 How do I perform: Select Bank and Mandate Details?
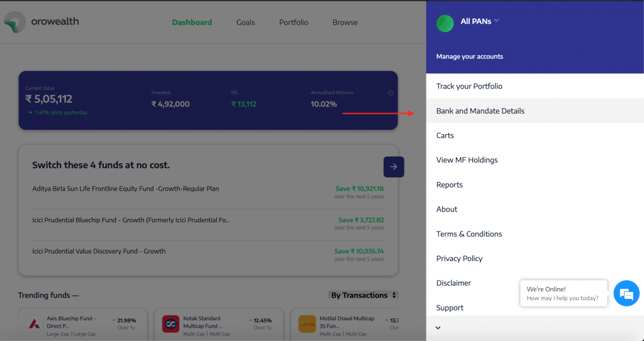(480, 111)
